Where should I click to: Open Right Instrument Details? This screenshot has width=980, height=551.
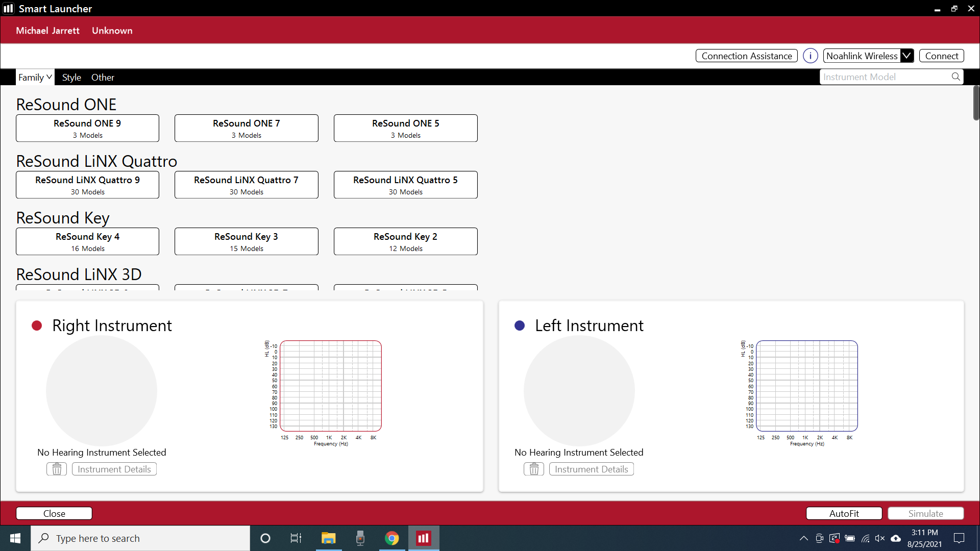114,469
